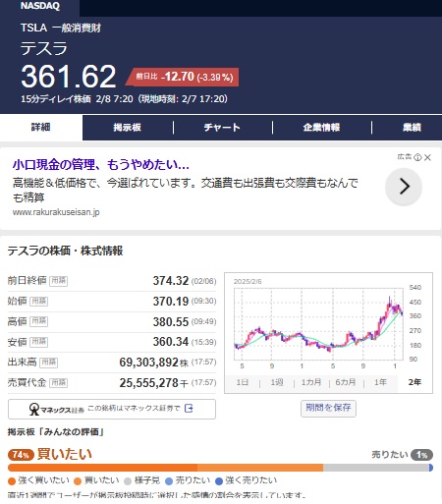Click the 期間を保存 button

(x=328, y=408)
